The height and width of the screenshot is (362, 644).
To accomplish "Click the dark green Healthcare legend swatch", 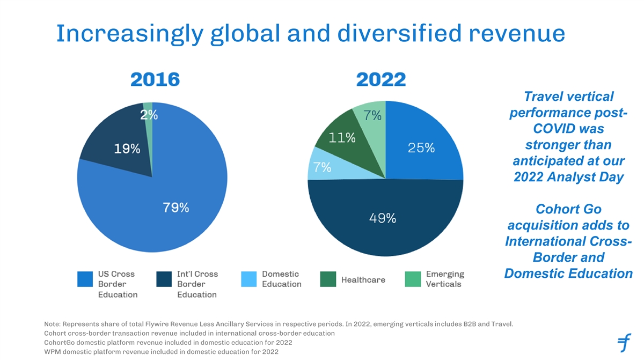I will point(328,279).
